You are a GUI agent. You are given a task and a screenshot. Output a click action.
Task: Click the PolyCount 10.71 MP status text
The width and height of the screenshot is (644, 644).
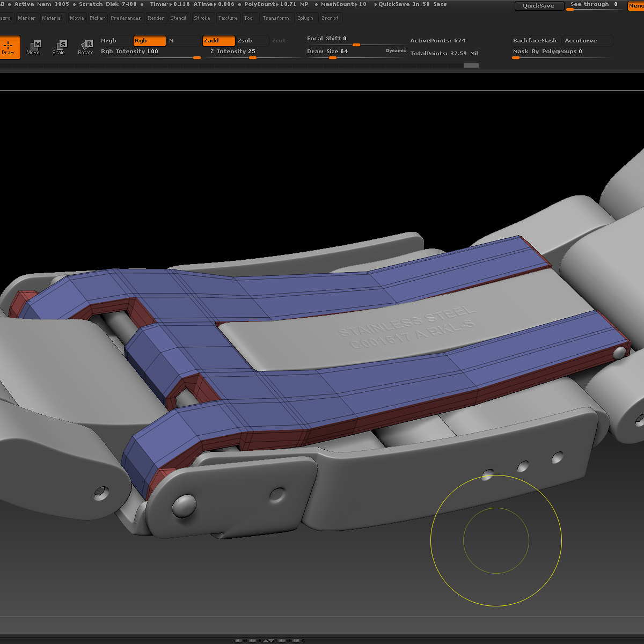tap(276, 4)
